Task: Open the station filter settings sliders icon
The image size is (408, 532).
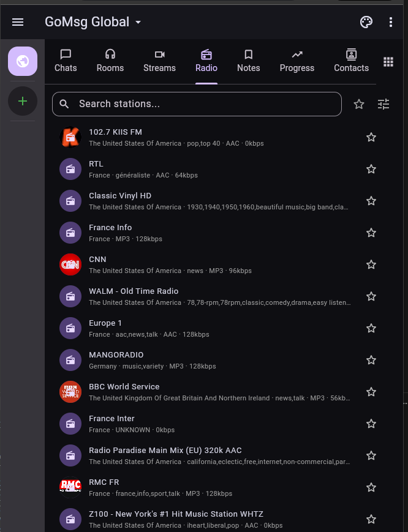Action: pos(383,104)
